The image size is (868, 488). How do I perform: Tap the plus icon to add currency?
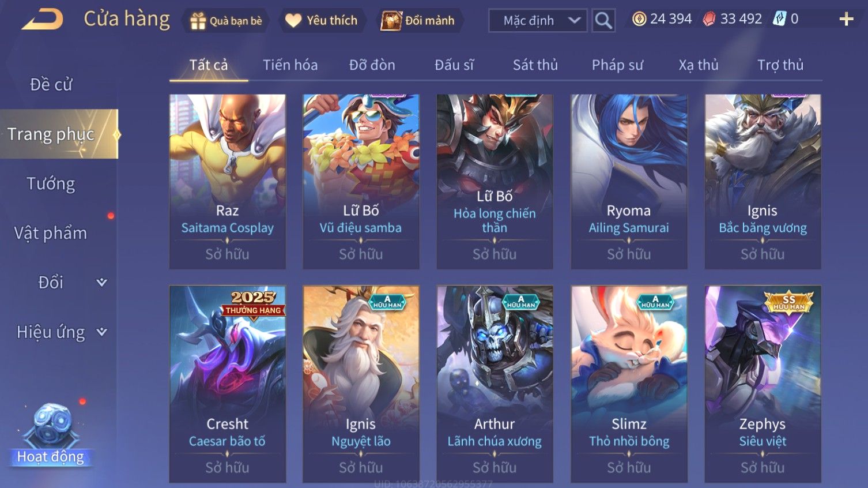click(x=846, y=19)
